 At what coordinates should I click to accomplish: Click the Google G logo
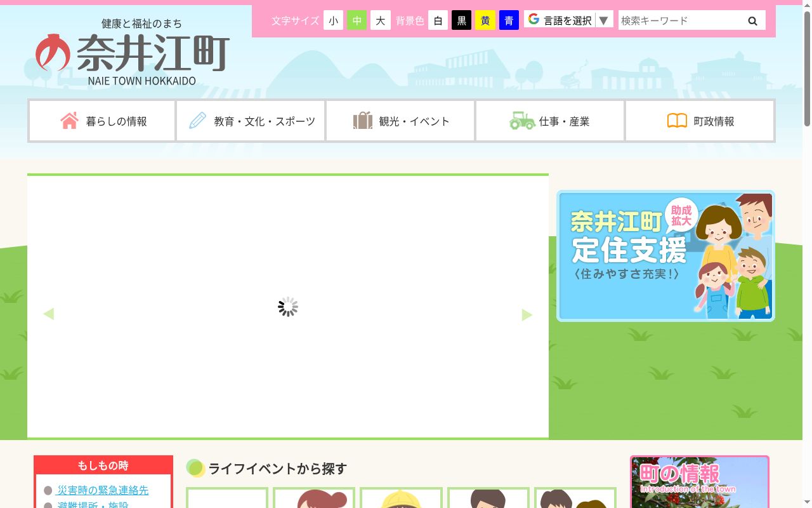click(x=534, y=20)
